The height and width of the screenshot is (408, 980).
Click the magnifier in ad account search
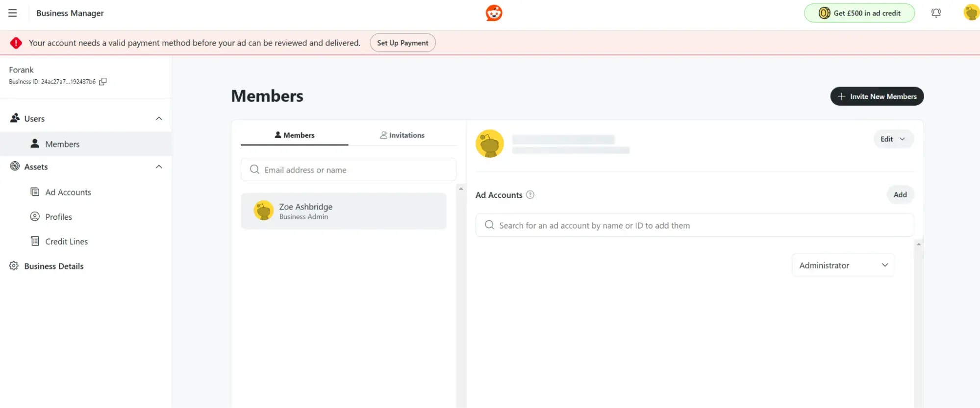pyautogui.click(x=489, y=225)
